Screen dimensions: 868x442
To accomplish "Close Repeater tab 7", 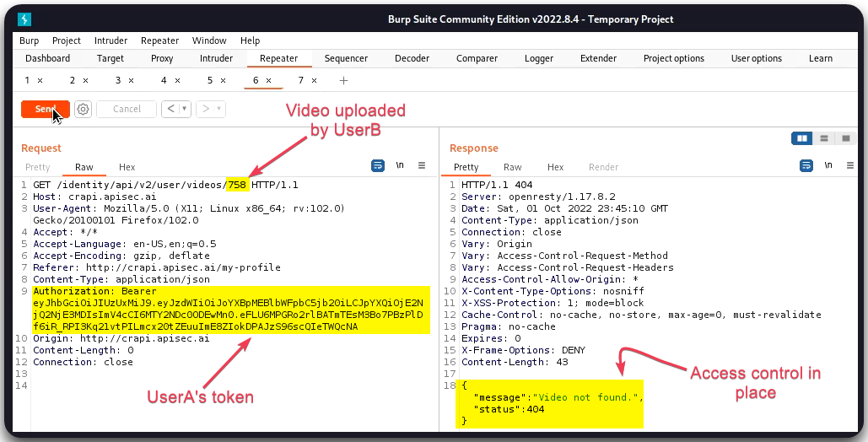I will [314, 80].
